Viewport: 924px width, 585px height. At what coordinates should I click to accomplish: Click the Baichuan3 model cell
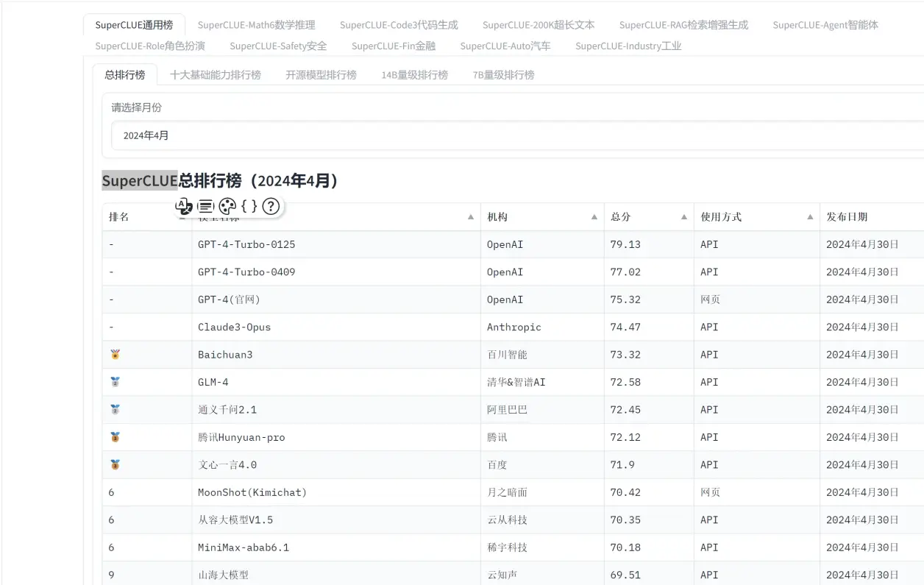[336, 355]
